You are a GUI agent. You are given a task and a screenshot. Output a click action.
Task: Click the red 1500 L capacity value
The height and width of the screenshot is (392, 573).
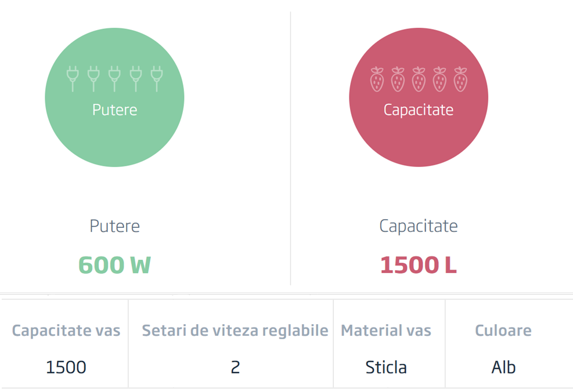tap(419, 265)
